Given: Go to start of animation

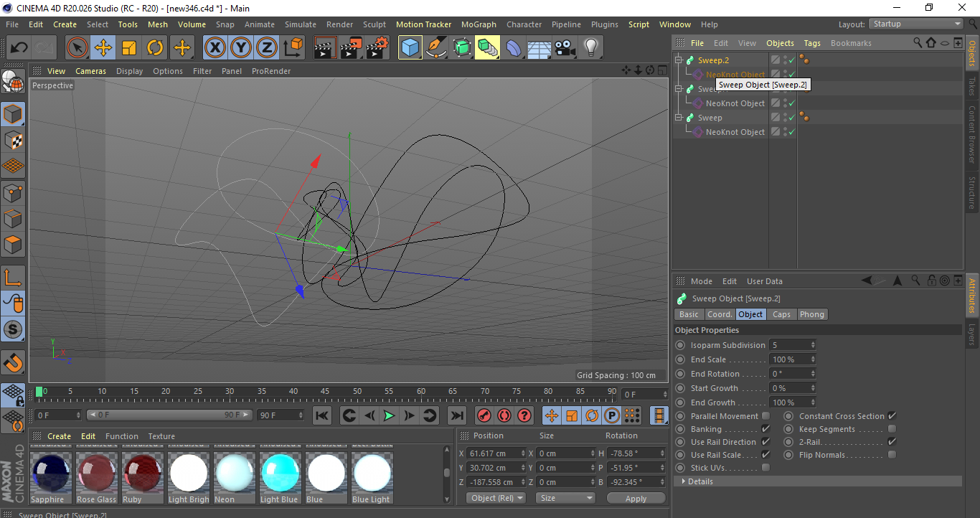Looking at the screenshot, I should tap(322, 415).
